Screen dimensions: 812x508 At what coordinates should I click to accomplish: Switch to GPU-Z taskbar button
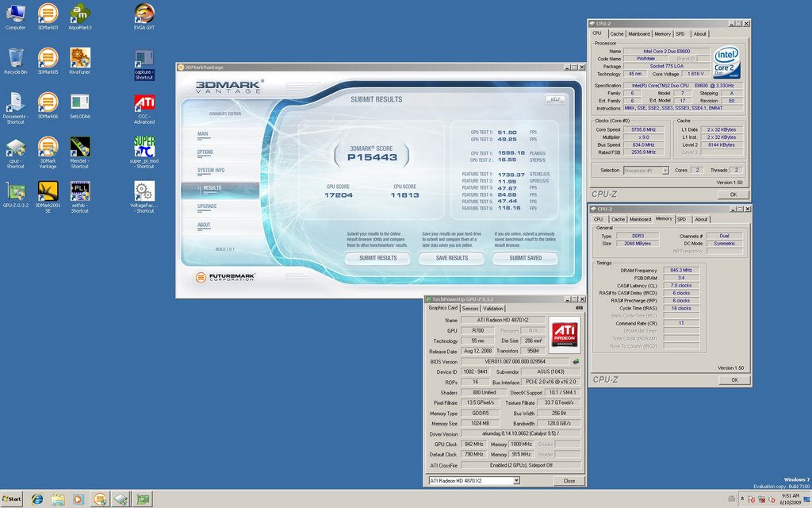(142, 499)
